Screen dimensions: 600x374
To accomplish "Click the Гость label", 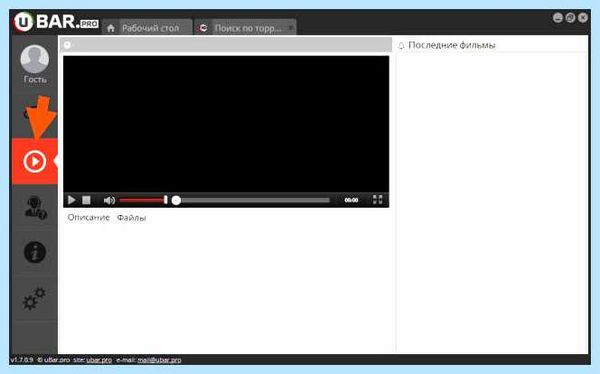I will tap(35, 79).
